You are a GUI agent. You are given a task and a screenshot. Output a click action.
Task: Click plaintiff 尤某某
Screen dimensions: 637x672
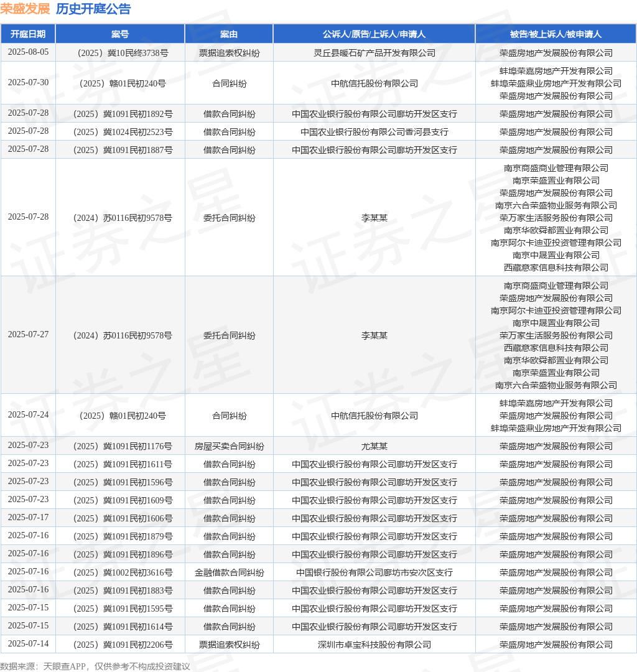tap(374, 446)
